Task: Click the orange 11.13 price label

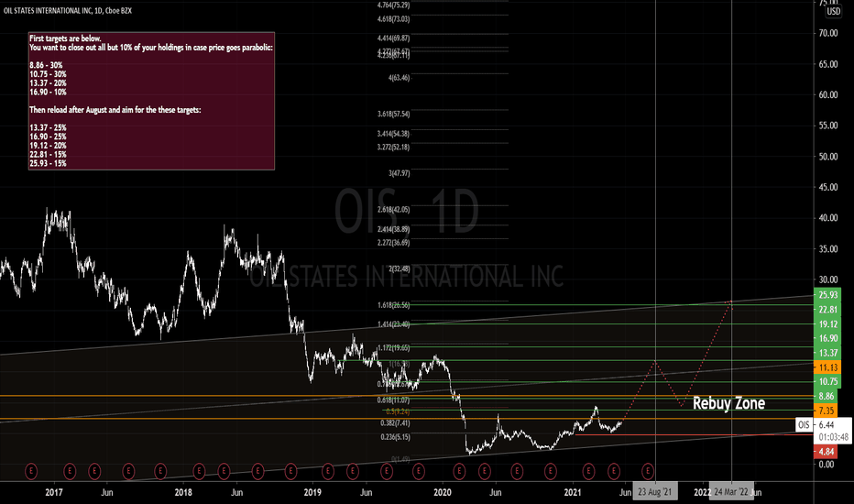Action: pyautogui.click(x=827, y=367)
